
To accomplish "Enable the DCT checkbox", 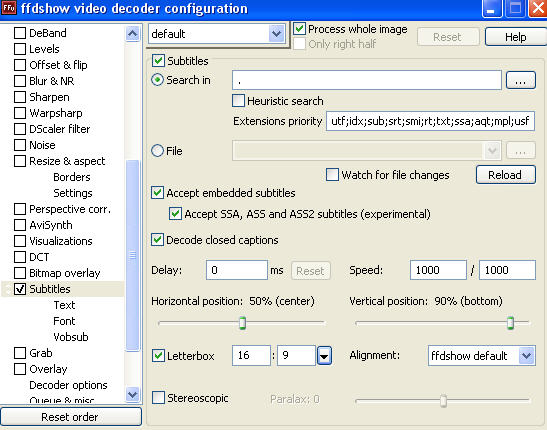I will point(20,257).
